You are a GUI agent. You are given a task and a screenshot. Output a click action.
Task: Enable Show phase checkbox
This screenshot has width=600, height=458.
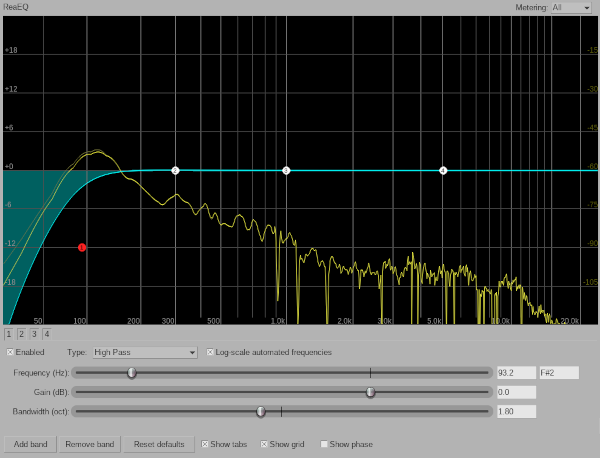coord(324,444)
